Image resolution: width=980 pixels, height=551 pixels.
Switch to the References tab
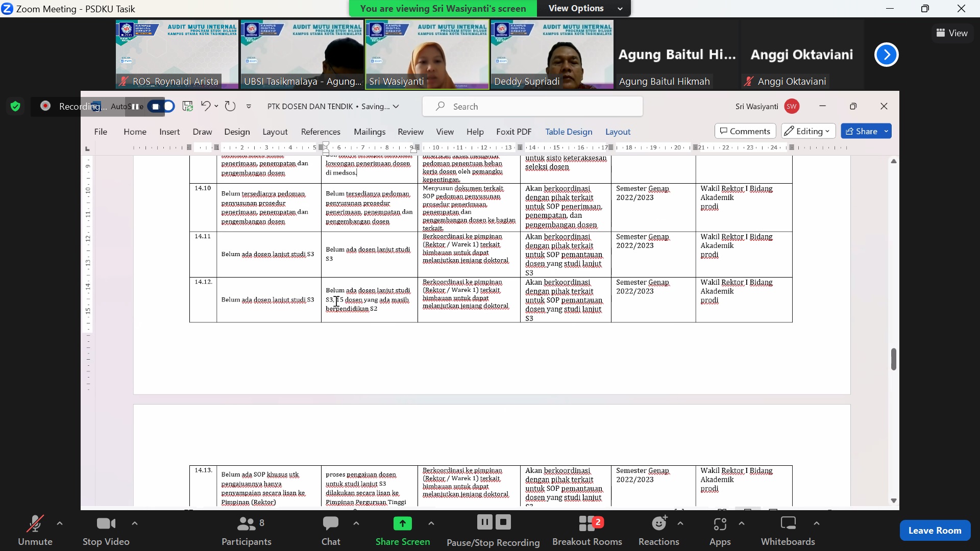321,132
